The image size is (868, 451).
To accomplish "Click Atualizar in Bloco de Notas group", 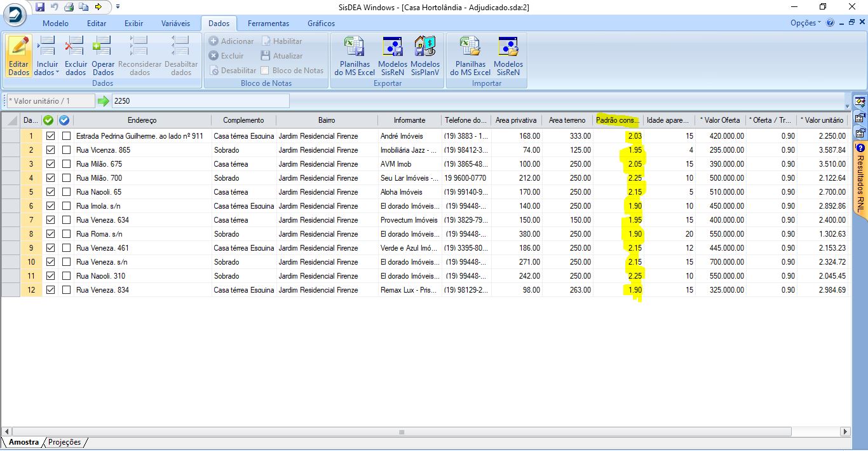I will coord(281,55).
